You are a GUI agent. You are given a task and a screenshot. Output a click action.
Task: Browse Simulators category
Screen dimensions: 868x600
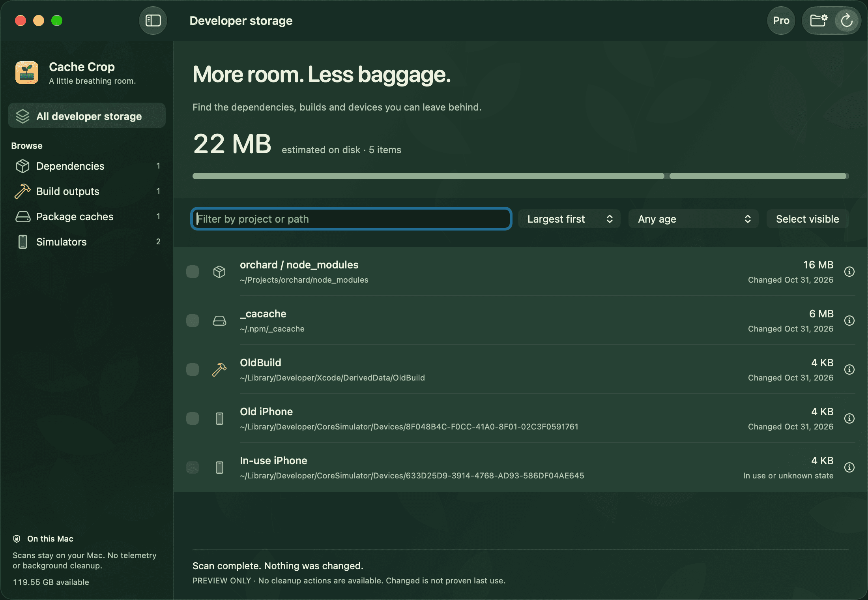pyautogui.click(x=87, y=242)
